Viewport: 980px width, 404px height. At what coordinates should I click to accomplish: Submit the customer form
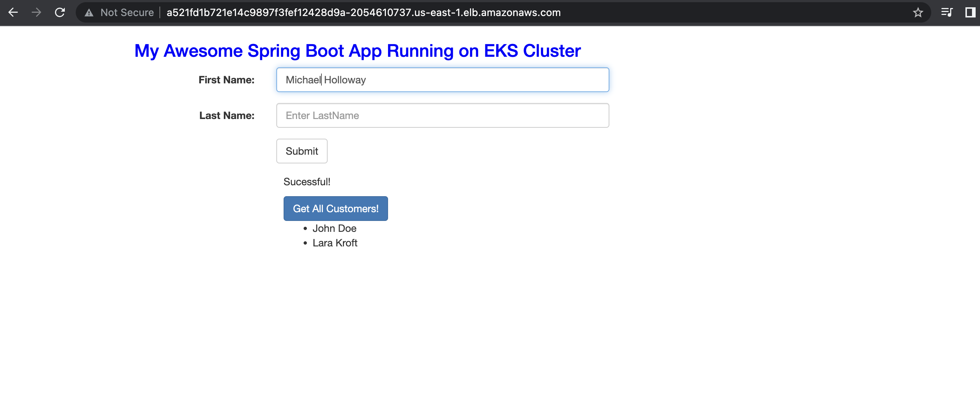pyautogui.click(x=302, y=151)
